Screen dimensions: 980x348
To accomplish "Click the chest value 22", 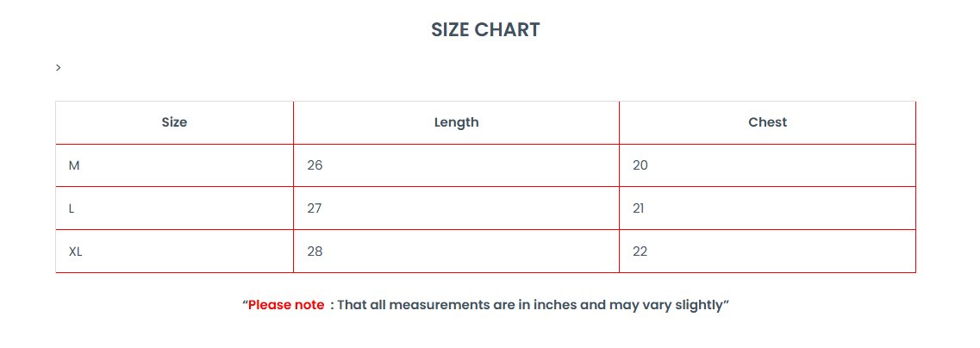I will tap(640, 252).
